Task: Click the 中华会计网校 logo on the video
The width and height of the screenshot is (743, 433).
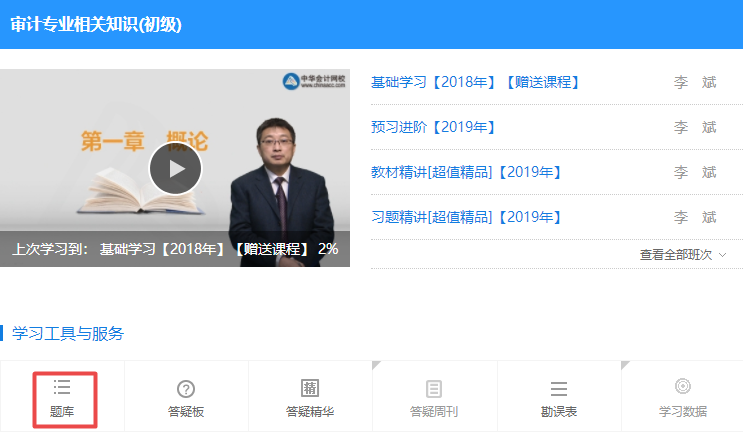Action: pos(313,81)
